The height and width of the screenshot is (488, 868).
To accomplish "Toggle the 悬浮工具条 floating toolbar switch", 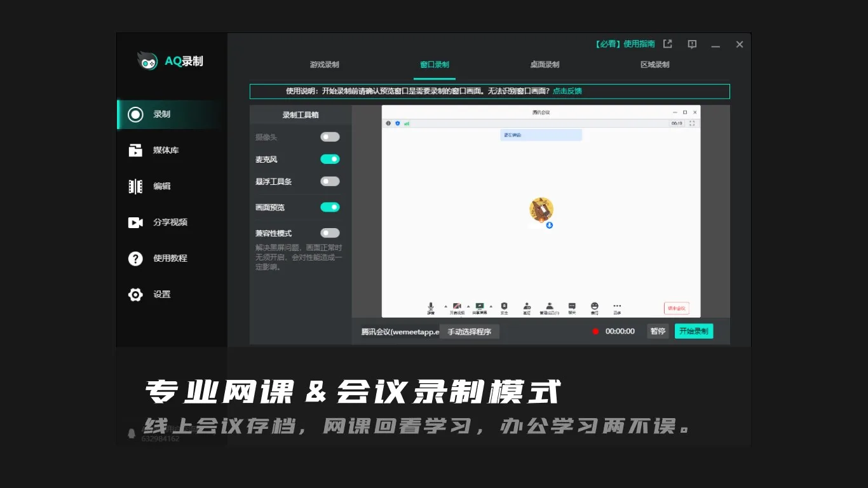I will [x=330, y=181].
